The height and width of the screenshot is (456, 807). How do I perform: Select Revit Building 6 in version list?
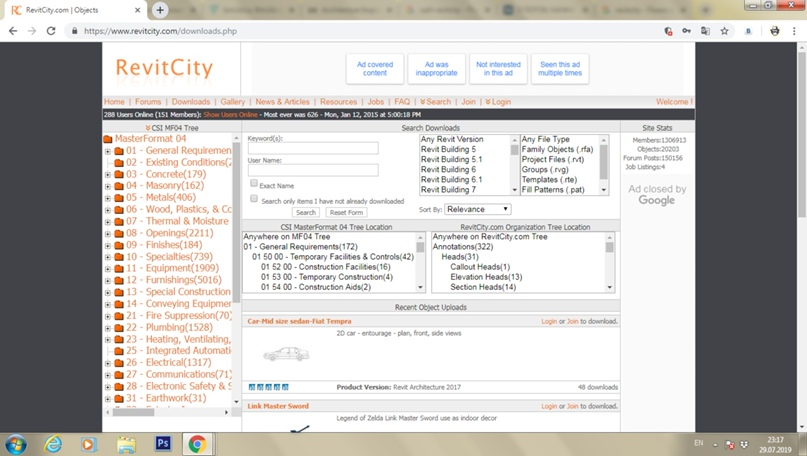[x=448, y=169]
